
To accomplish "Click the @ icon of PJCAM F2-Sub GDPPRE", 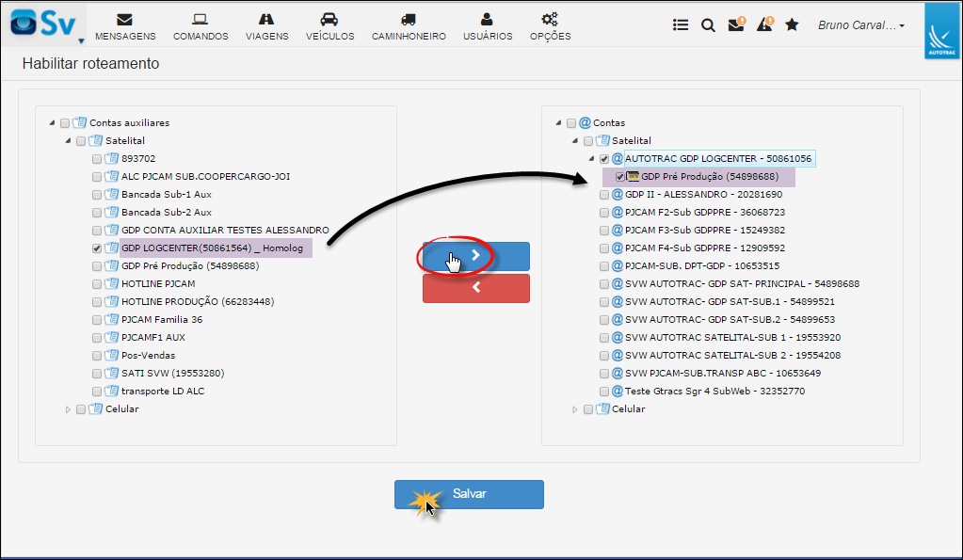I will [x=618, y=213].
